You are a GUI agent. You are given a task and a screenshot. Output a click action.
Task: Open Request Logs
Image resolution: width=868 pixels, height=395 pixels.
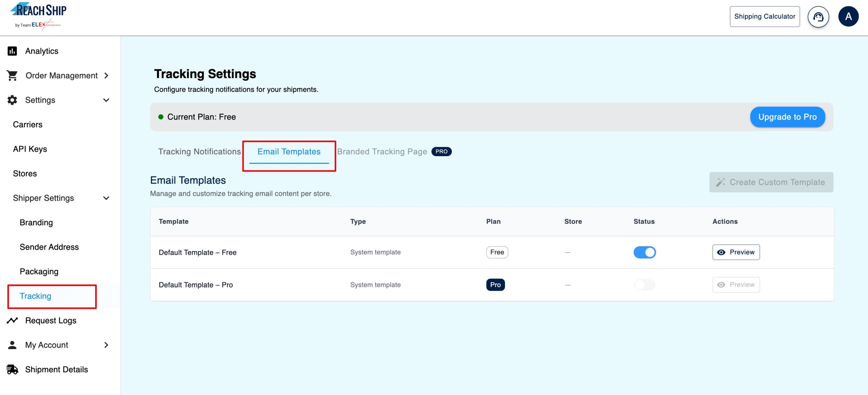coord(51,320)
